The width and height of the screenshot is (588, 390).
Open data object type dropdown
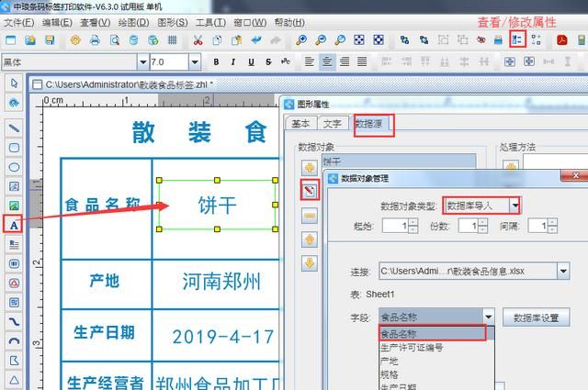click(x=514, y=206)
